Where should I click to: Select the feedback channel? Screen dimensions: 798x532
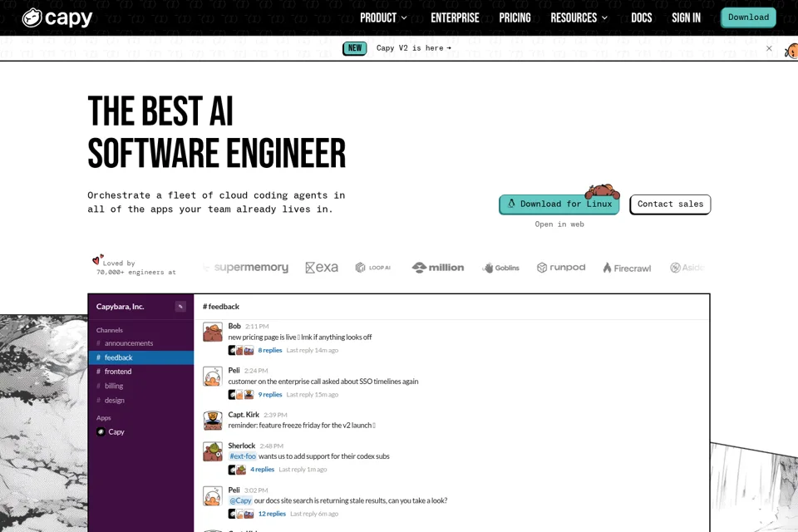click(141, 357)
